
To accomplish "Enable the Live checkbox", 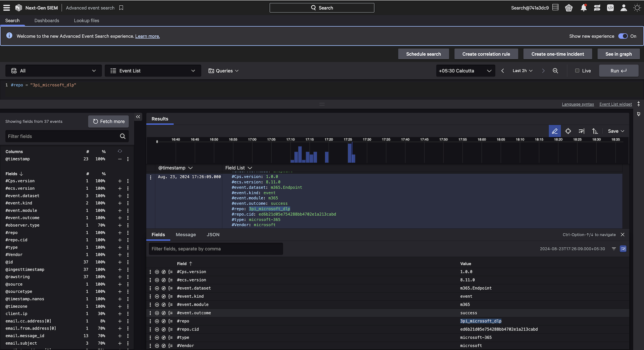I will [577, 71].
